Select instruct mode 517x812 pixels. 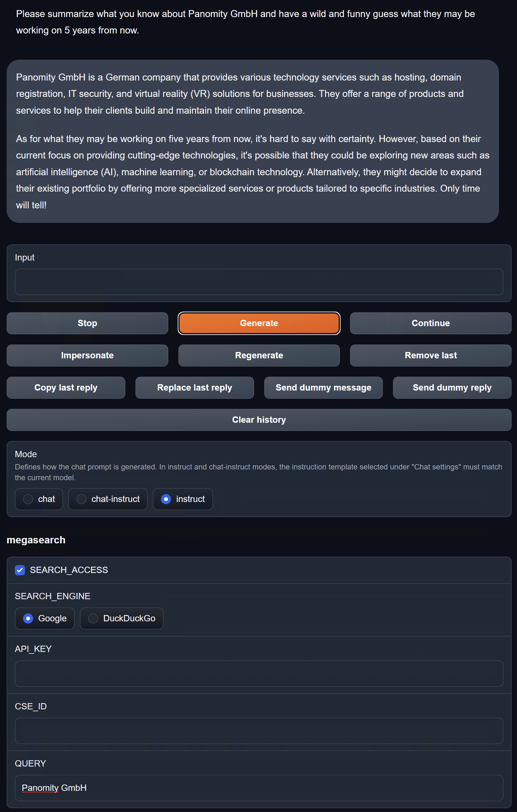point(182,499)
